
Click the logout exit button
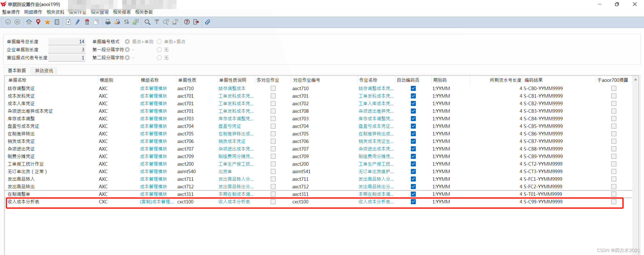pos(196,22)
